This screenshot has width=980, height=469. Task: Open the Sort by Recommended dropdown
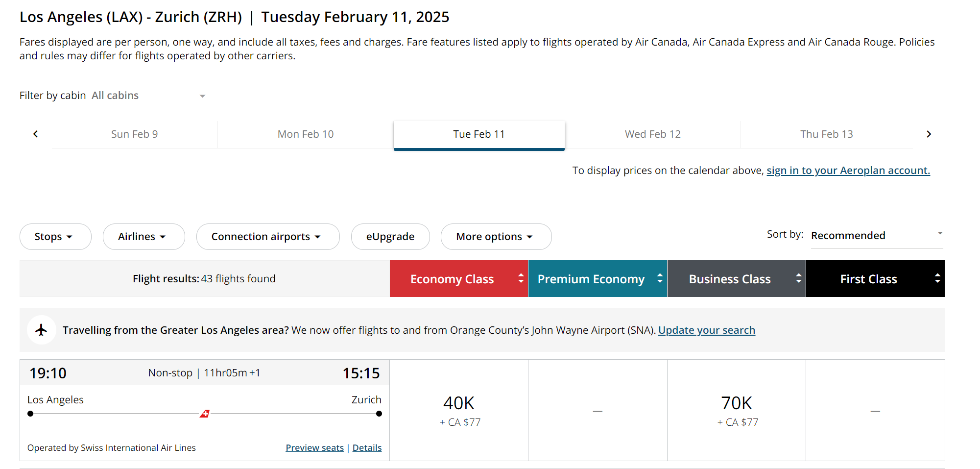point(876,235)
